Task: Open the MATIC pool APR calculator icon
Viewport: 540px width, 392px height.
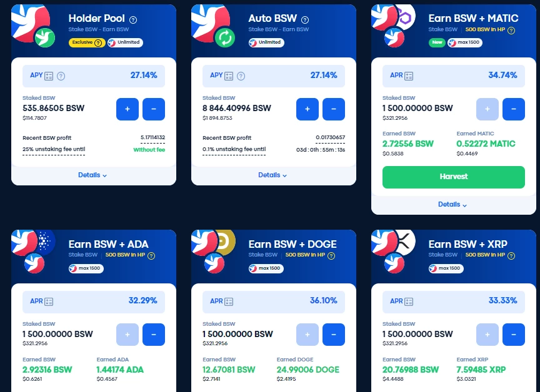Action: (x=409, y=76)
